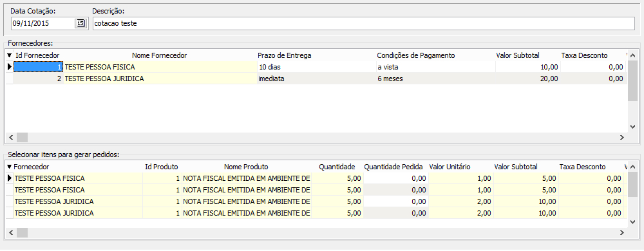Click the Fornecedores grid vertical scrollbar thumb

[x=633, y=80]
